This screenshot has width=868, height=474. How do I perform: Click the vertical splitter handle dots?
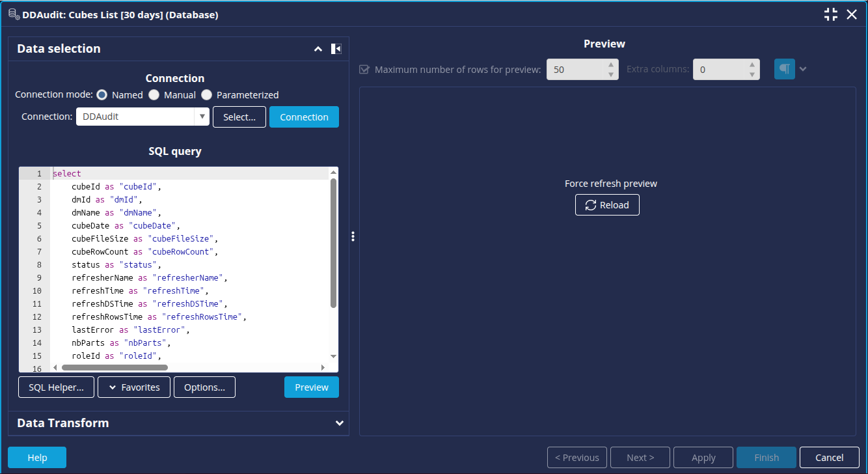coord(353,236)
